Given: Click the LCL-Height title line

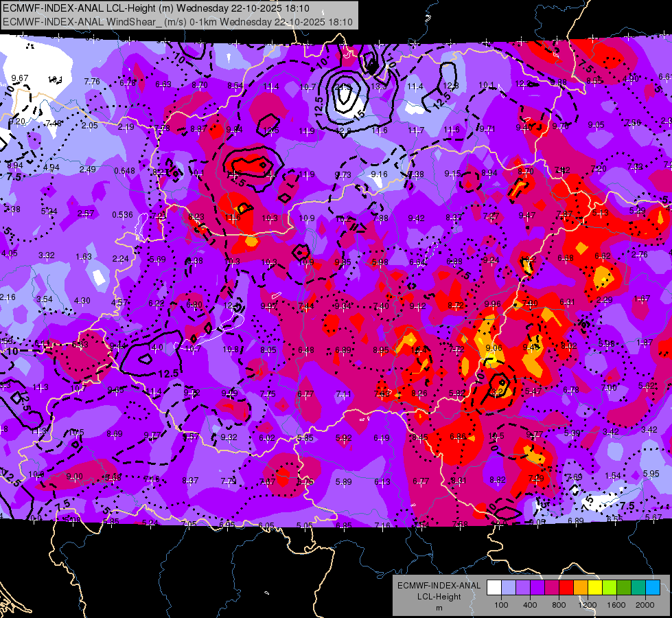Looking at the screenshot, I should tap(156, 8).
